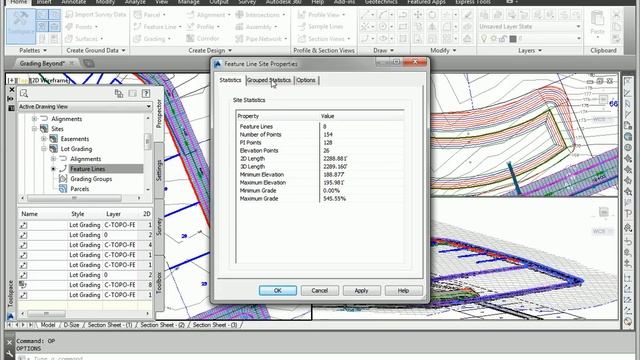This screenshot has height=360, width=640.
Task: Open the Survey side tab
Action: 159,226
